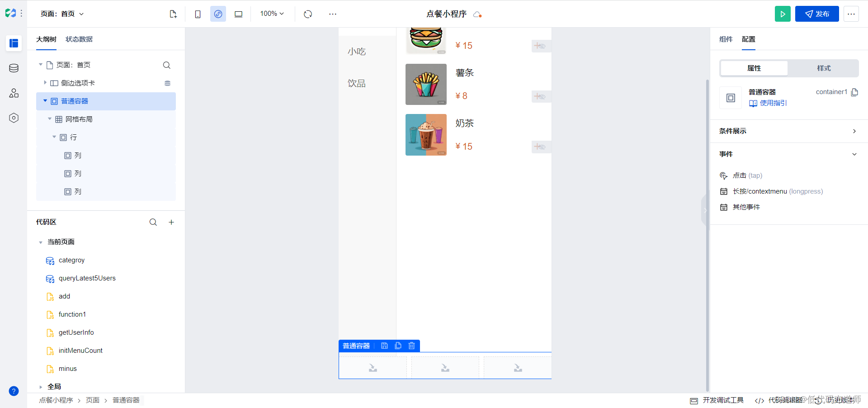The image size is (868, 408).
Task: Select the 样式 style segment
Action: 824,68
